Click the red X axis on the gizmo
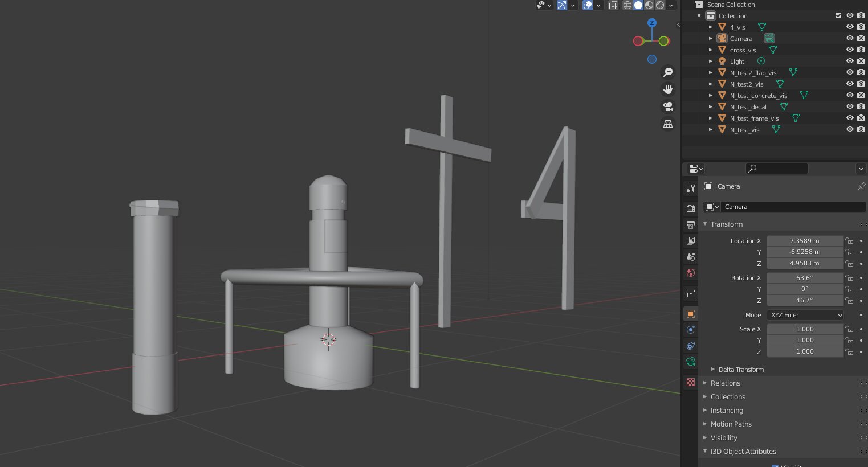The height and width of the screenshot is (467, 868). click(638, 41)
